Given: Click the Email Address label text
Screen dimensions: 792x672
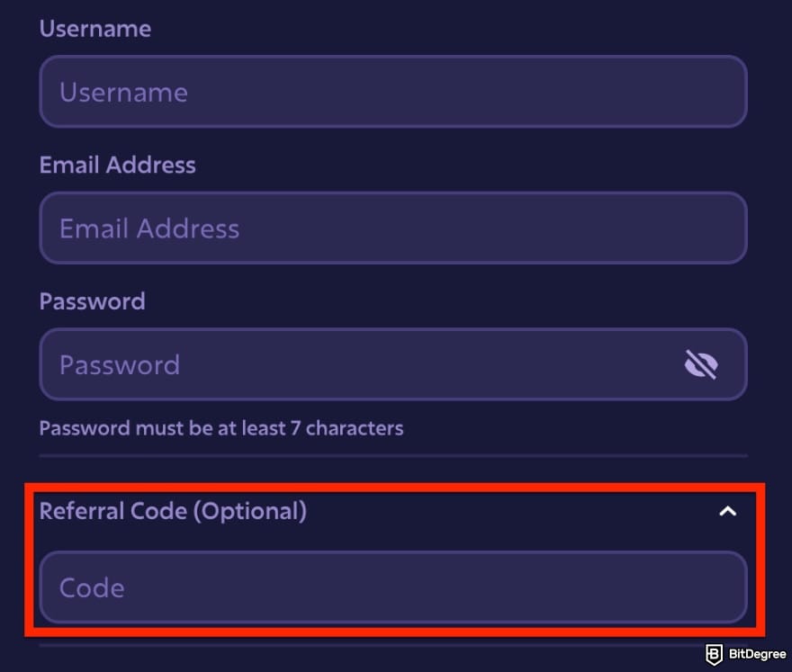Looking at the screenshot, I should [x=117, y=165].
